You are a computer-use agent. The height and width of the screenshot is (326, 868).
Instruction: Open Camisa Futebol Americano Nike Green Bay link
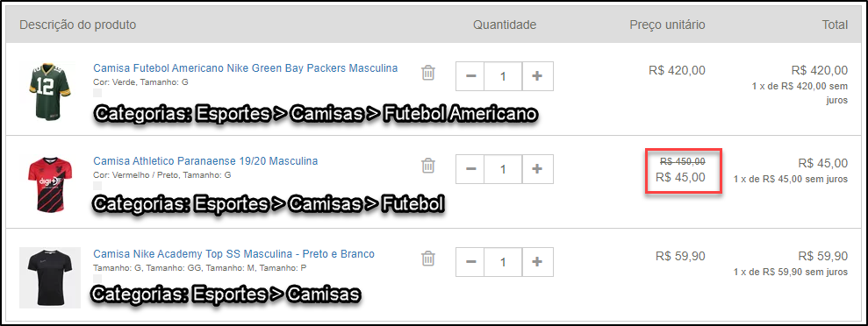(x=245, y=68)
